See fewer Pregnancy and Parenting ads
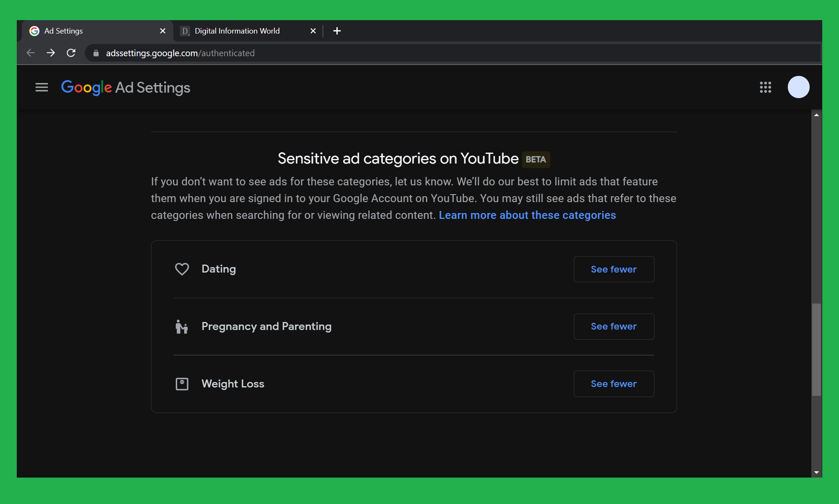The width and height of the screenshot is (839, 504). (x=613, y=326)
